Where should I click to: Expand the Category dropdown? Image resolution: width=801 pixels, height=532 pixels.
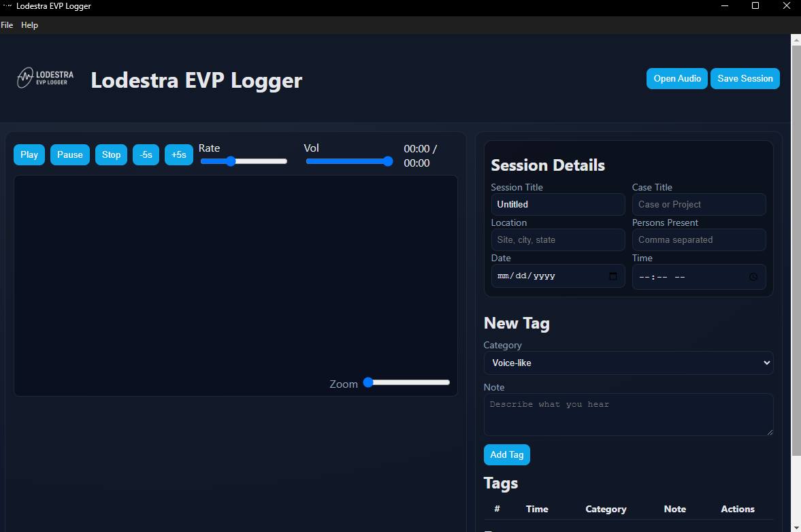pyautogui.click(x=628, y=363)
